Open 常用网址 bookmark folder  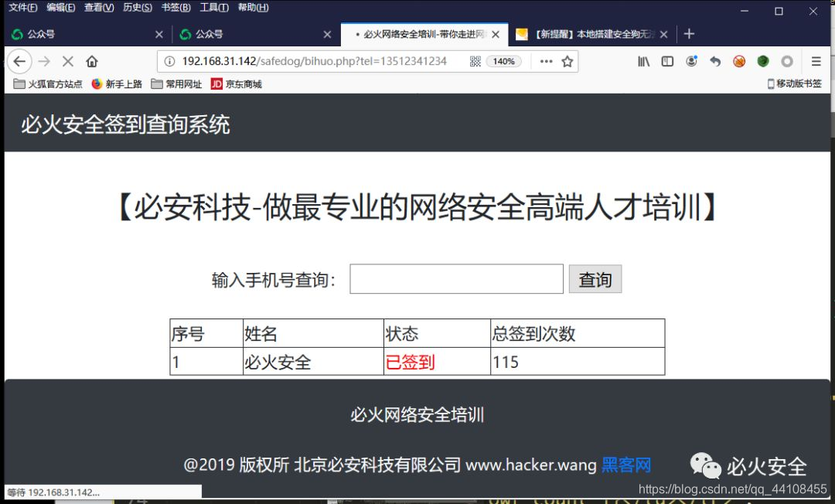177,84
